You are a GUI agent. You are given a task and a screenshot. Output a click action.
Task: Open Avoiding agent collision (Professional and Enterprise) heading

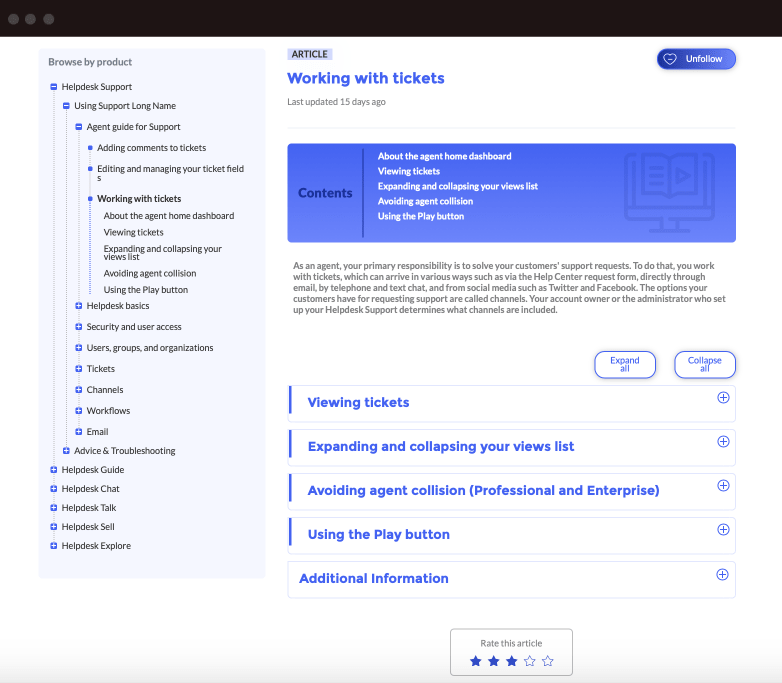(x=483, y=490)
